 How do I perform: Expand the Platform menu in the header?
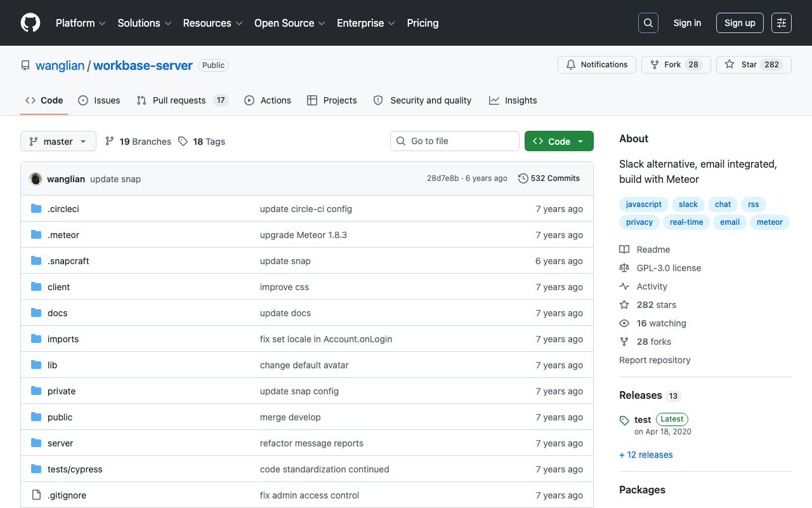click(81, 23)
